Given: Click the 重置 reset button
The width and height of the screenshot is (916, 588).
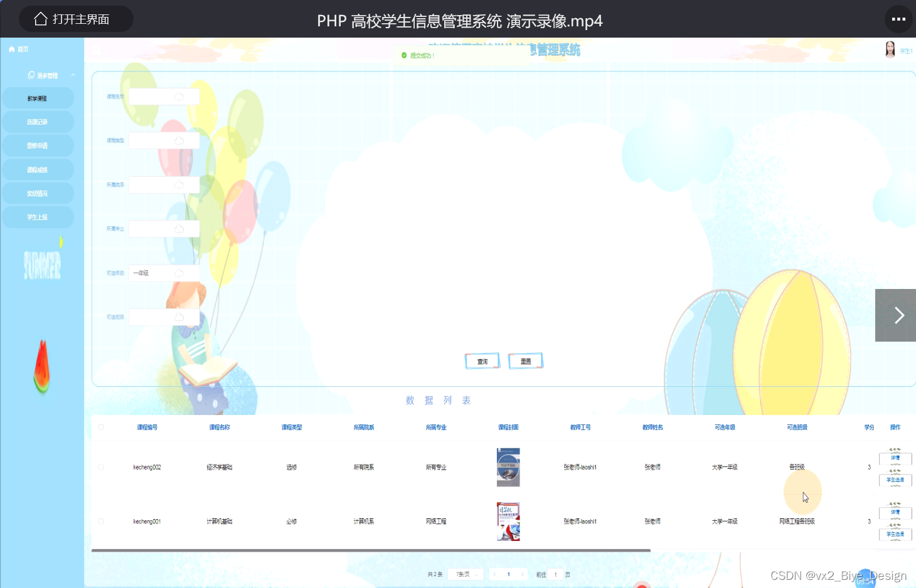Looking at the screenshot, I should point(526,361).
